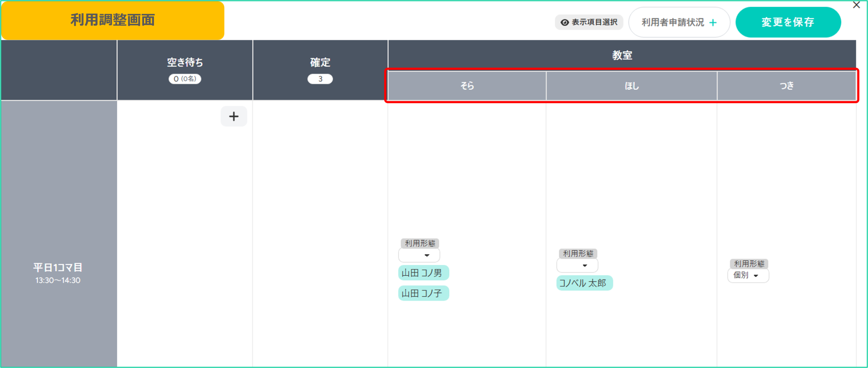Open 利用形態 dropdown in ほし column

click(x=577, y=265)
